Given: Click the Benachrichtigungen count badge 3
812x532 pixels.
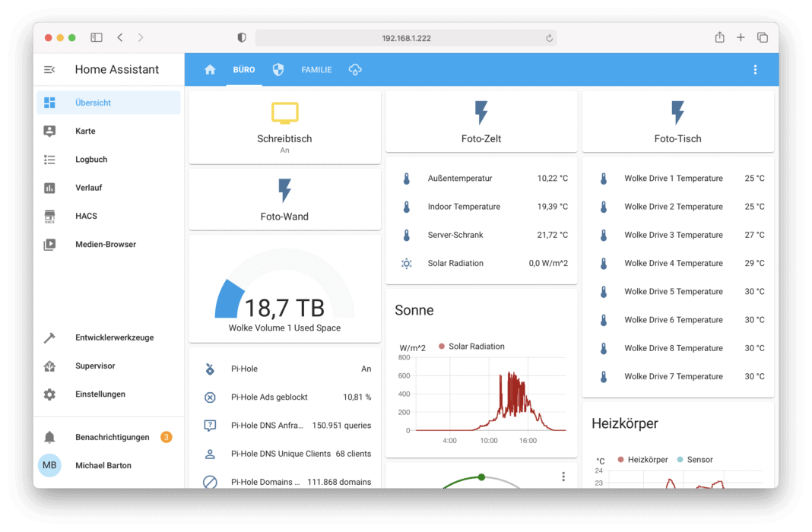Looking at the screenshot, I should (x=167, y=437).
